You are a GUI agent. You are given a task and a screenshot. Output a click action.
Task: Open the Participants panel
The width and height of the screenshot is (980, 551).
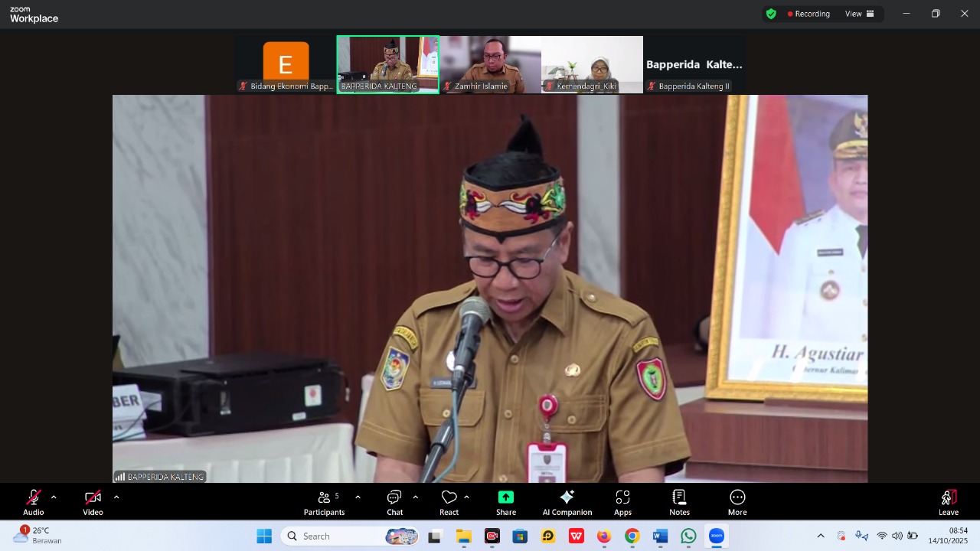tap(324, 502)
